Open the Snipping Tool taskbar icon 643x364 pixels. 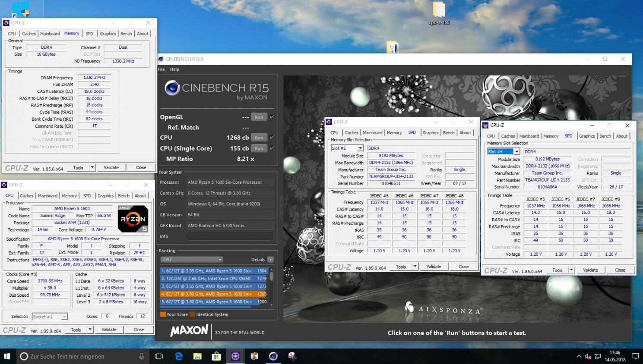292,356
